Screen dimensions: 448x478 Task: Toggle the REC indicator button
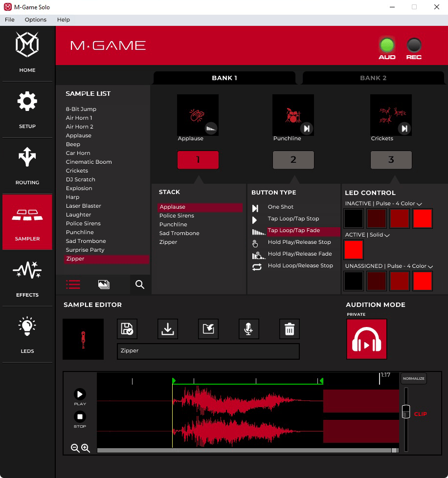click(x=414, y=48)
